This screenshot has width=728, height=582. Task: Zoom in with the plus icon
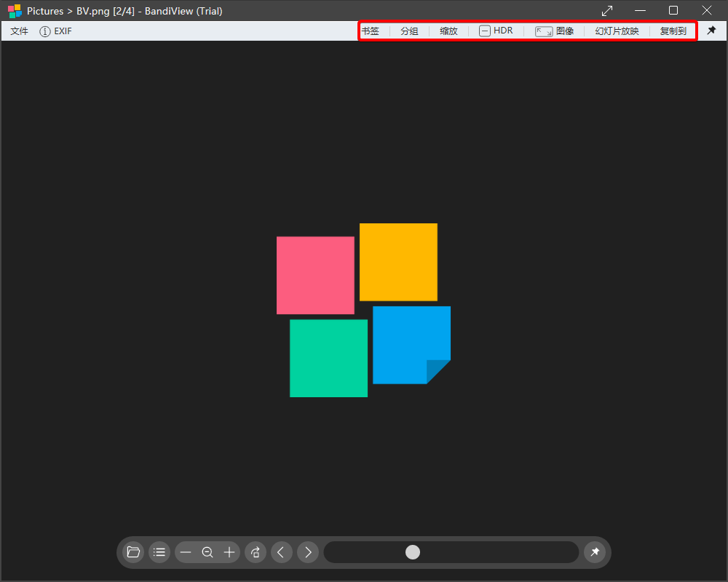pos(229,552)
